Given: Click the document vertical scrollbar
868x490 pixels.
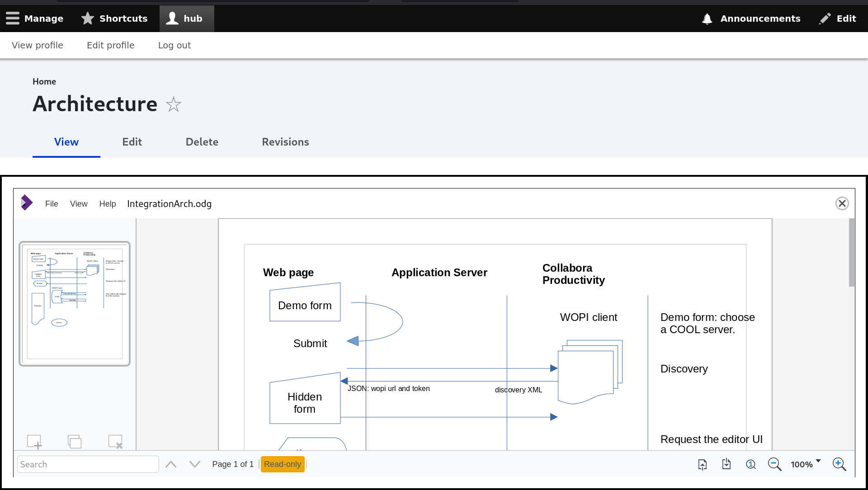Looking at the screenshot, I should [x=852, y=253].
